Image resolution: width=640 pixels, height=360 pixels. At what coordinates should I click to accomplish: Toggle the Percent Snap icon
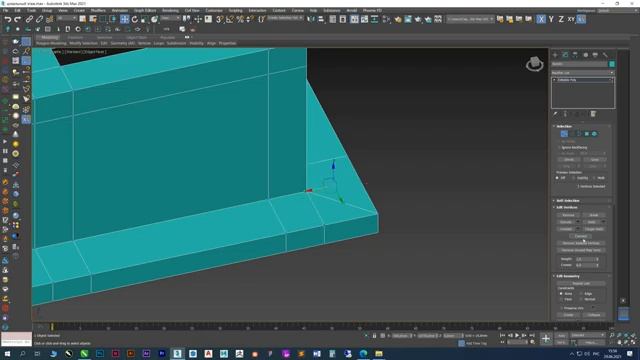point(240,19)
